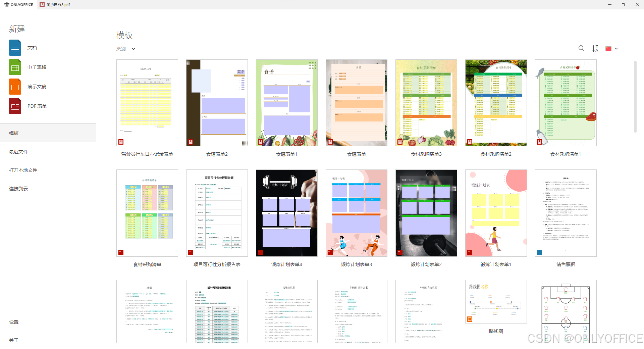The width and height of the screenshot is (644, 349).
Task: Open 关于 from the sidebar
Action: pos(48,340)
